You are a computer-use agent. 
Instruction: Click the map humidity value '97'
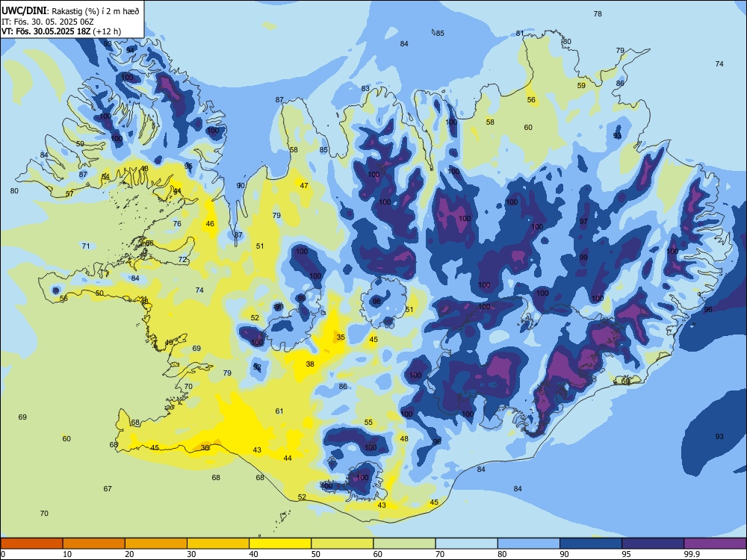[583, 222]
